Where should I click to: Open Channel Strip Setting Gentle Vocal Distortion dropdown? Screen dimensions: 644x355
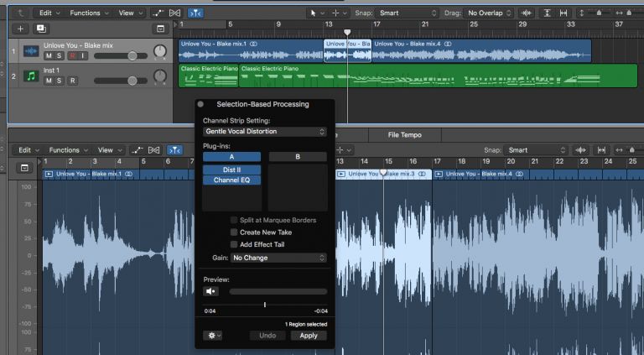point(265,132)
